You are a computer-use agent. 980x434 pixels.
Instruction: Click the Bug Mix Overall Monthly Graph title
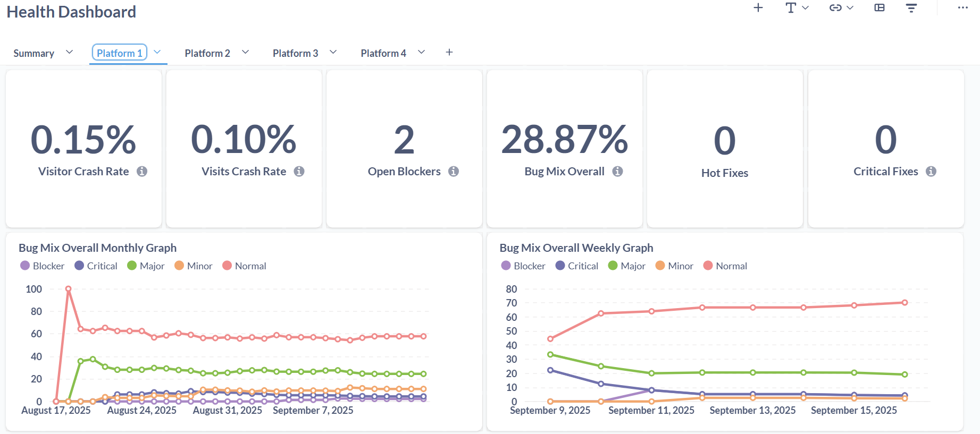[x=97, y=248]
